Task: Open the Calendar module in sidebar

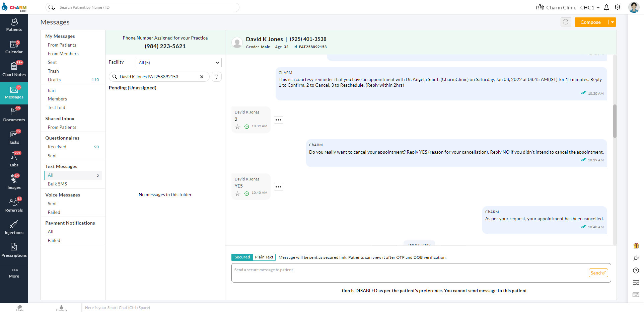Action: [14, 47]
